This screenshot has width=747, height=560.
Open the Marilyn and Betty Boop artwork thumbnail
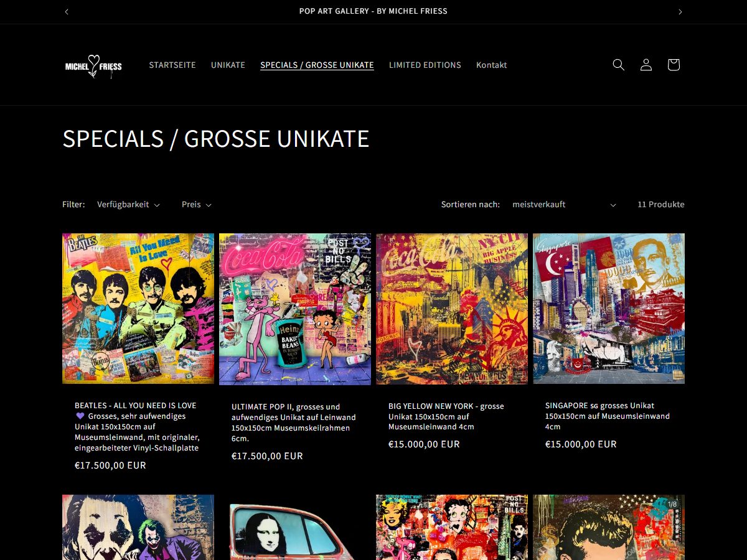click(452, 527)
